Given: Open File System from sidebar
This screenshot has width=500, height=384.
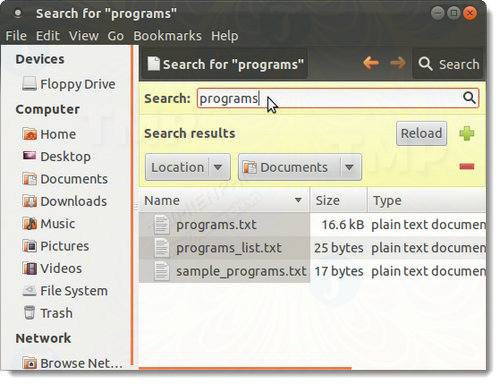Looking at the screenshot, I should click(x=65, y=291).
